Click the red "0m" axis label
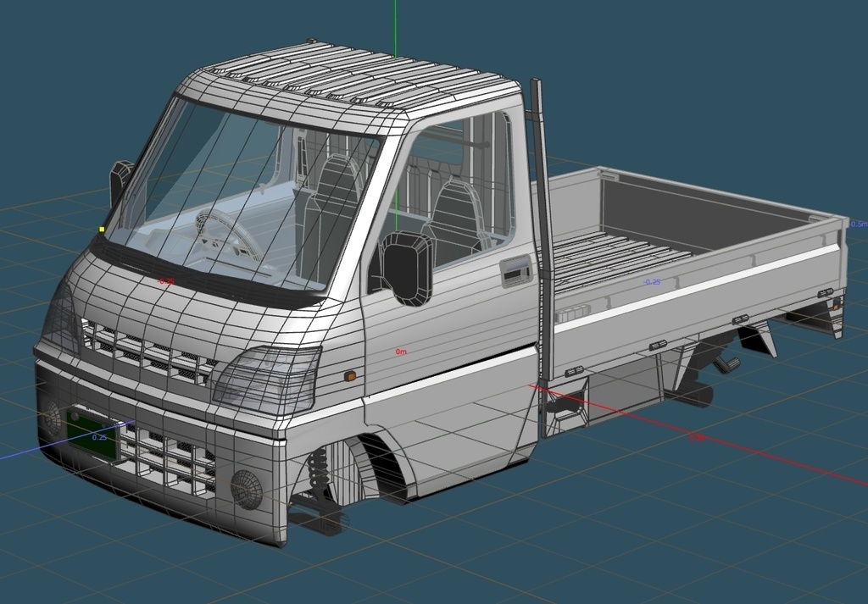The width and height of the screenshot is (868, 604). pyautogui.click(x=401, y=352)
